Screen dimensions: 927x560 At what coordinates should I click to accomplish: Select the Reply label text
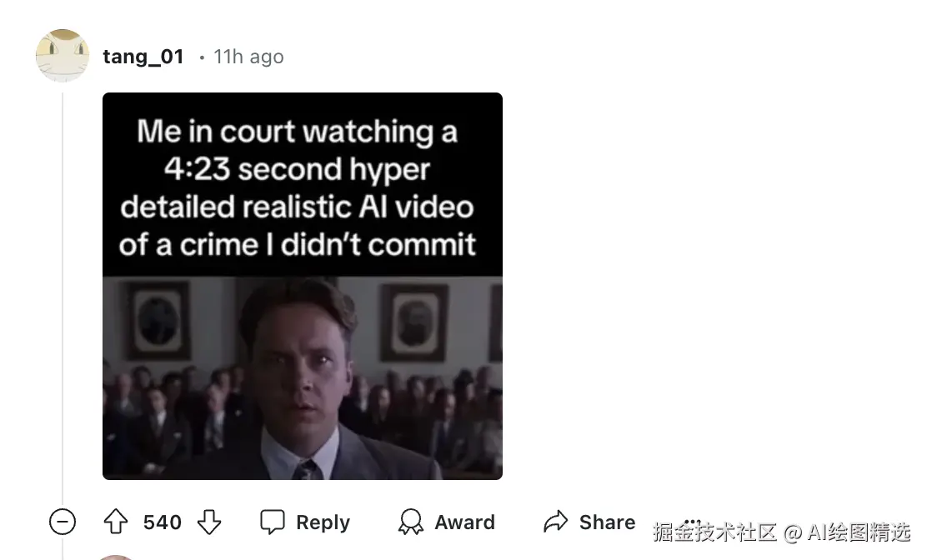pyautogui.click(x=323, y=522)
